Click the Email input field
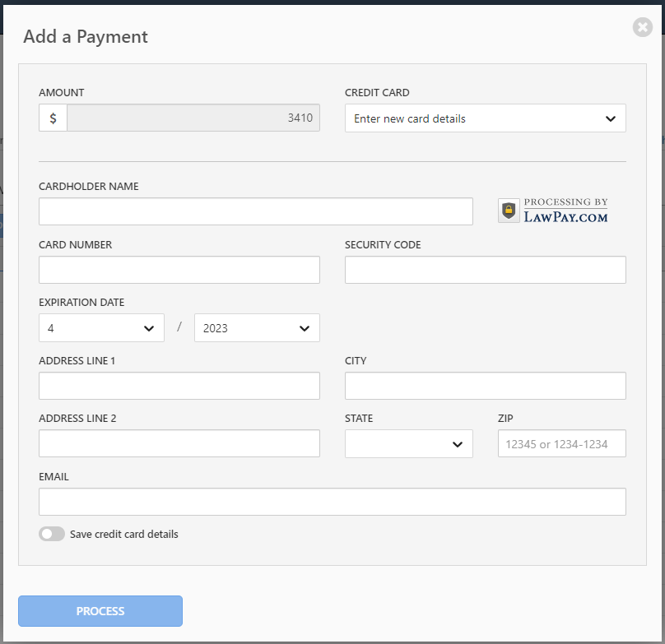 pyautogui.click(x=332, y=502)
